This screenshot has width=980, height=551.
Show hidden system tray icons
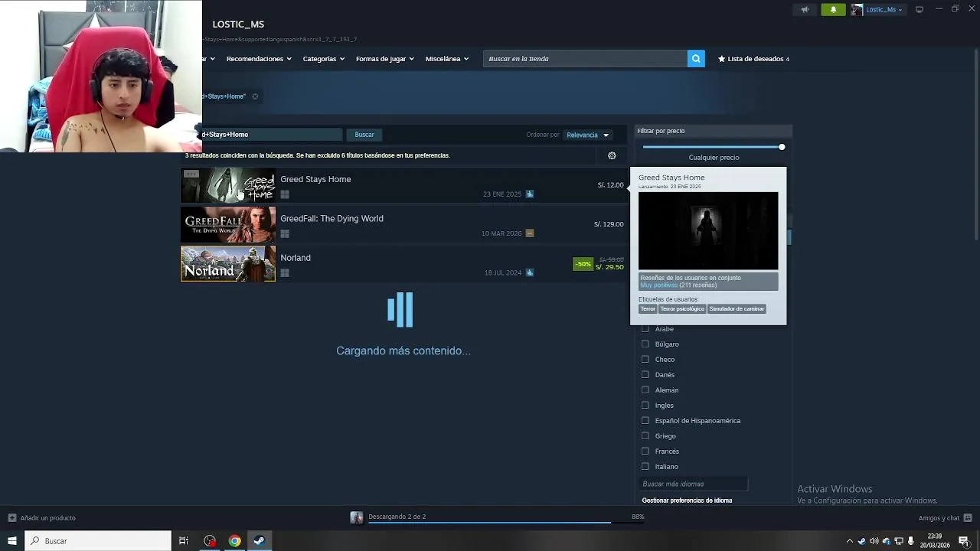pos(849,541)
